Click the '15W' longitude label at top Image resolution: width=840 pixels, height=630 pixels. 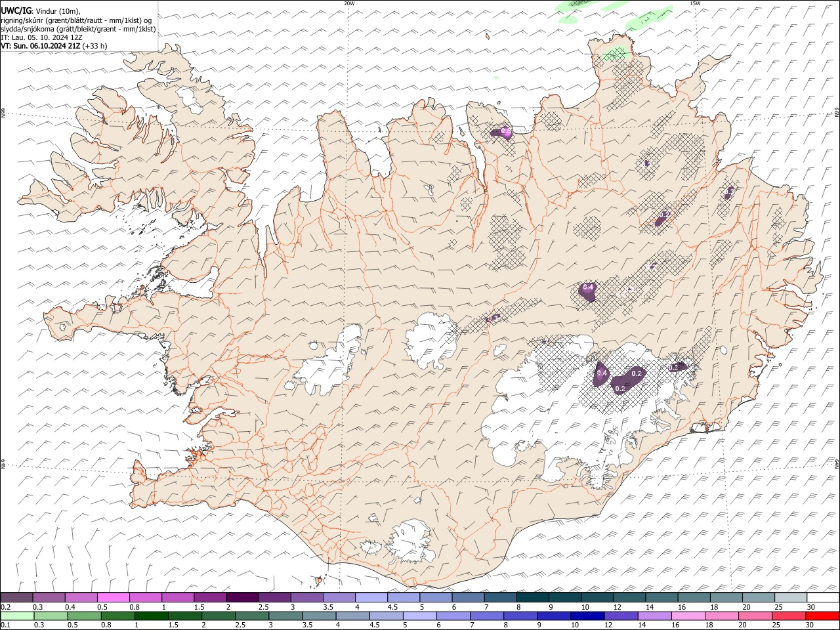click(x=695, y=3)
